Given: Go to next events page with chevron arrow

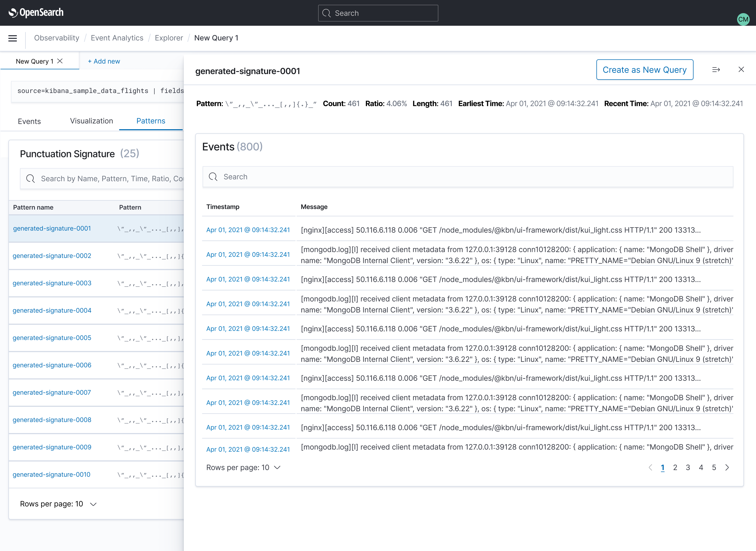Looking at the screenshot, I should click(727, 467).
